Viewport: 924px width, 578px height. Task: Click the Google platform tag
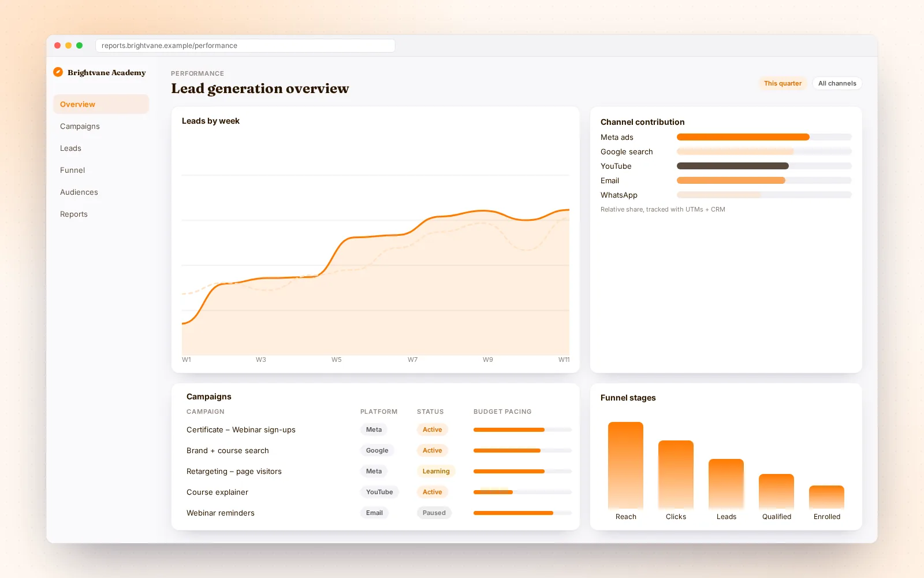(377, 450)
